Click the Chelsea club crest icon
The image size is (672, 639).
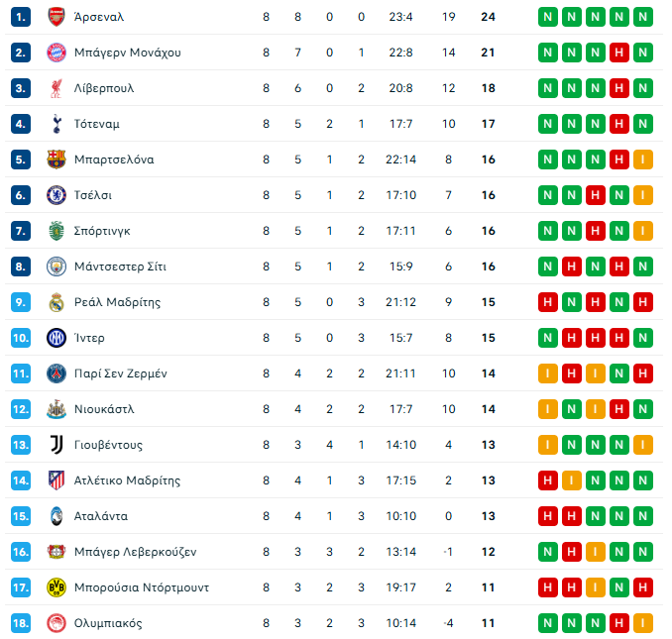pyautogui.click(x=56, y=195)
